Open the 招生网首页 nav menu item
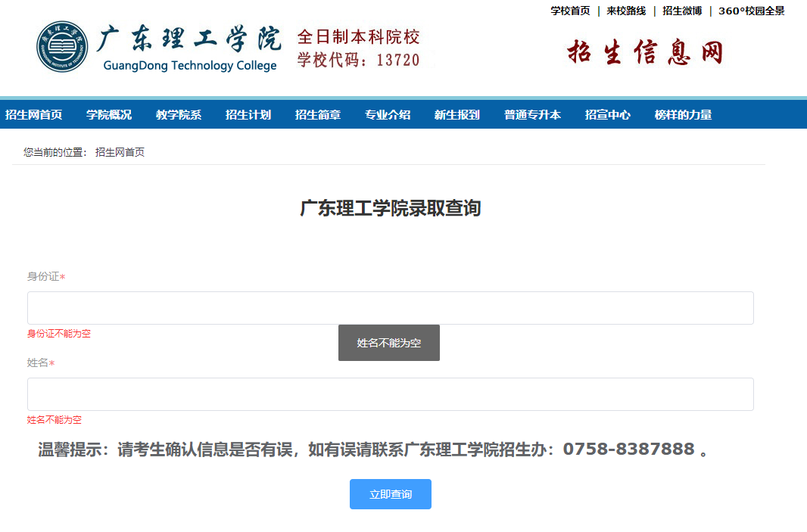The height and width of the screenshot is (532, 807). click(x=34, y=115)
